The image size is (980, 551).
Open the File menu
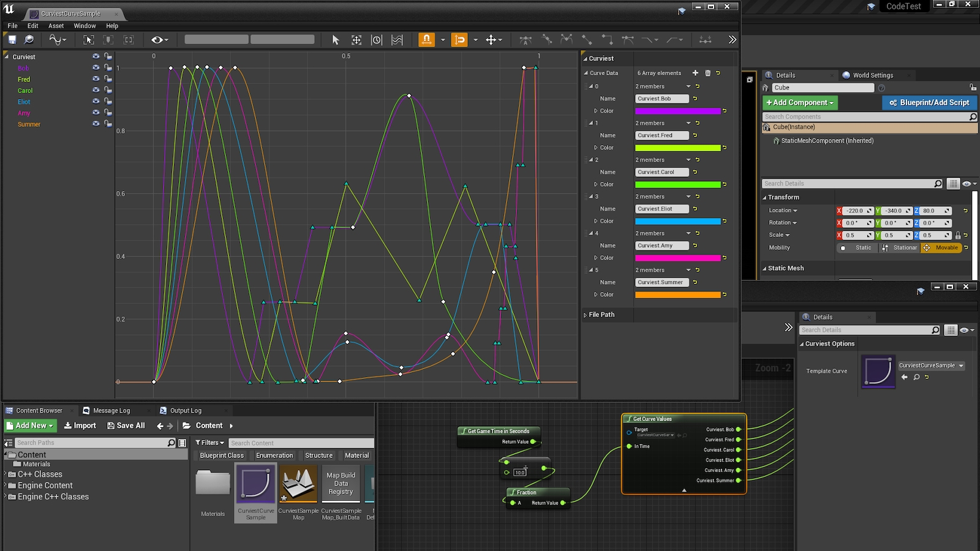(12, 26)
